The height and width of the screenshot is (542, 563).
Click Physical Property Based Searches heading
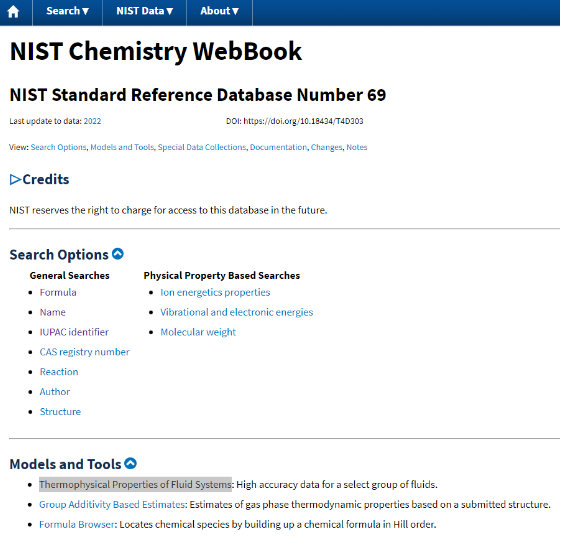coord(222,276)
